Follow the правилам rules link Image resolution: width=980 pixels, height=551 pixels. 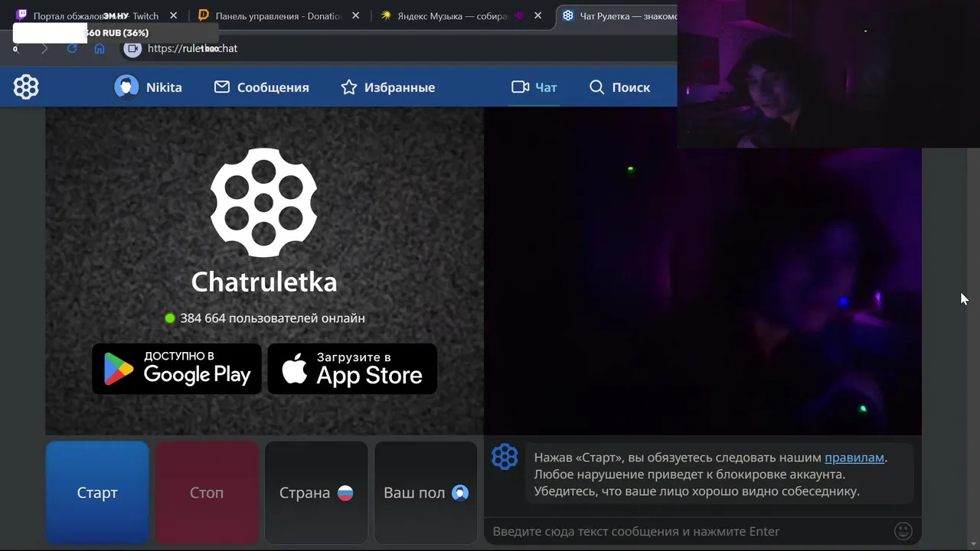click(x=854, y=458)
